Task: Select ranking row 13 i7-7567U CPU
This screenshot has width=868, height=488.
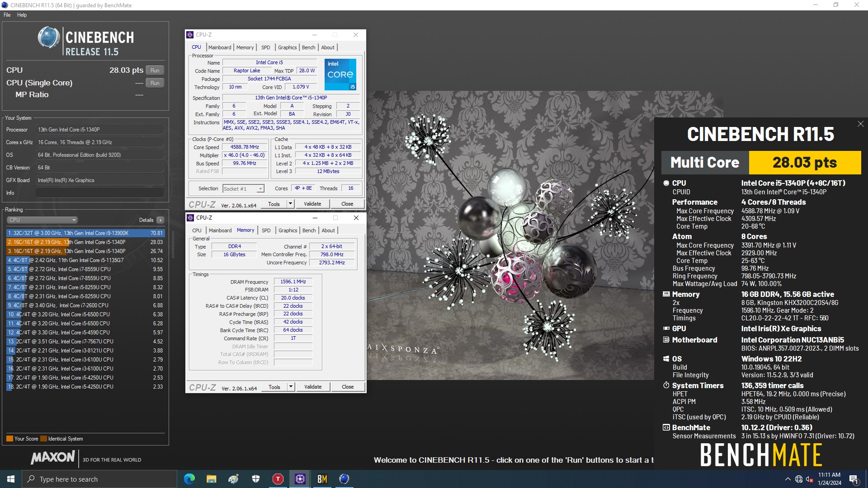Action: 85,342
